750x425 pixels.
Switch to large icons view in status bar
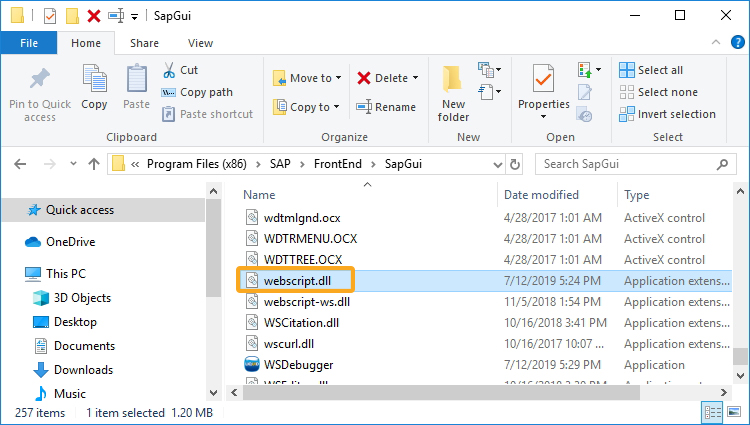(x=734, y=412)
